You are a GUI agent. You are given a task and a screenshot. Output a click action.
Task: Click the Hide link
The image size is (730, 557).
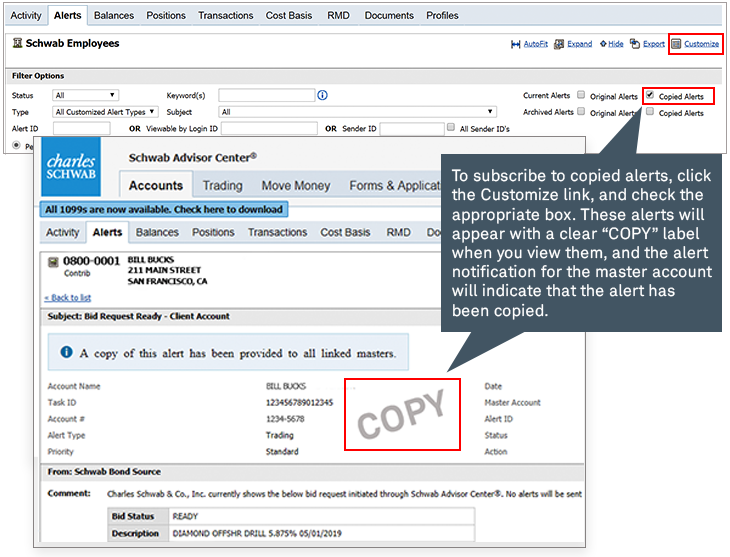[615, 44]
